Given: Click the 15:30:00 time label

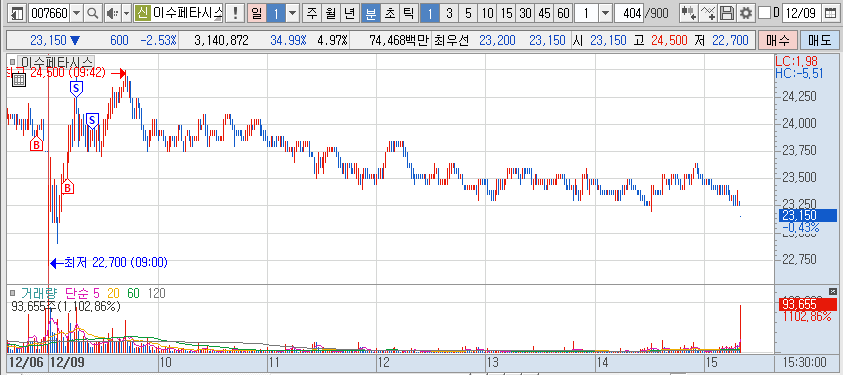Looking at the screenshot, I should (x=805, y=362).
